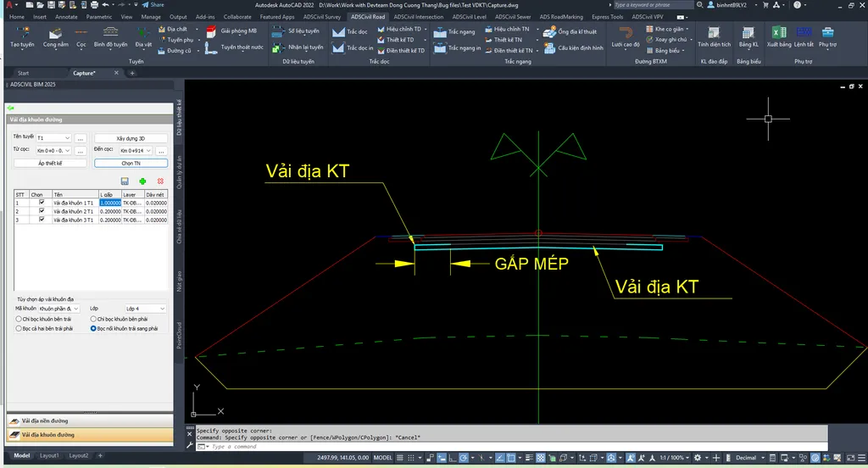Viewport: 868px width, 468px height.
Task: Open the Lớp 4 dropdown
Action: coord(145,309)
